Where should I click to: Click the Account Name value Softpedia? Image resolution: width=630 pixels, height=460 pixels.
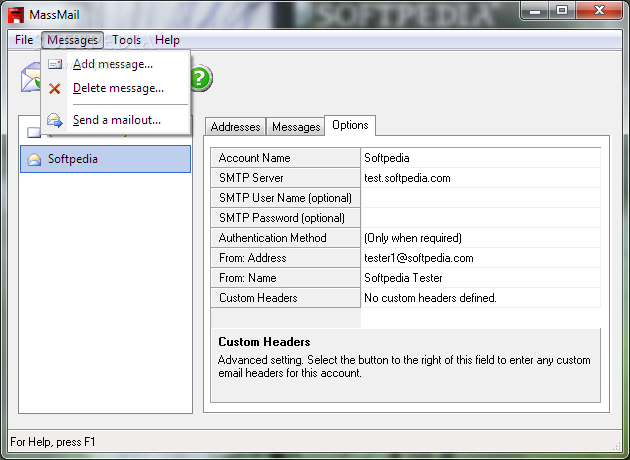click(481, 158)
